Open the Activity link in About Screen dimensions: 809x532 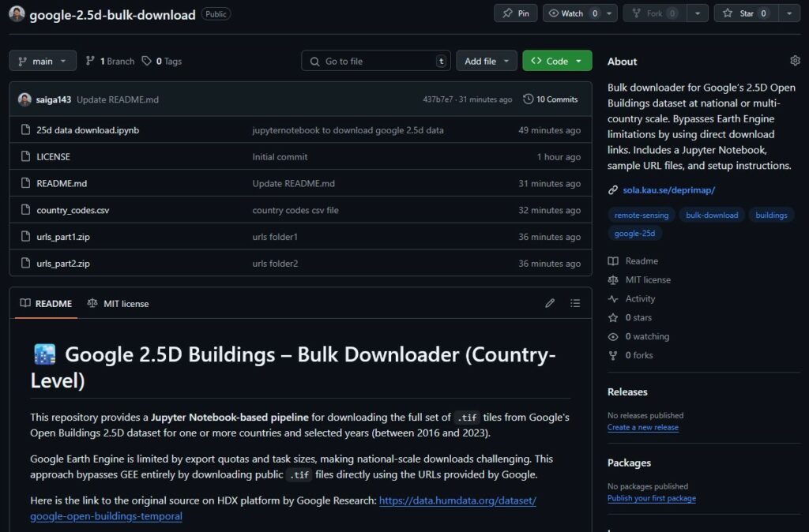[x=640, y=299]
